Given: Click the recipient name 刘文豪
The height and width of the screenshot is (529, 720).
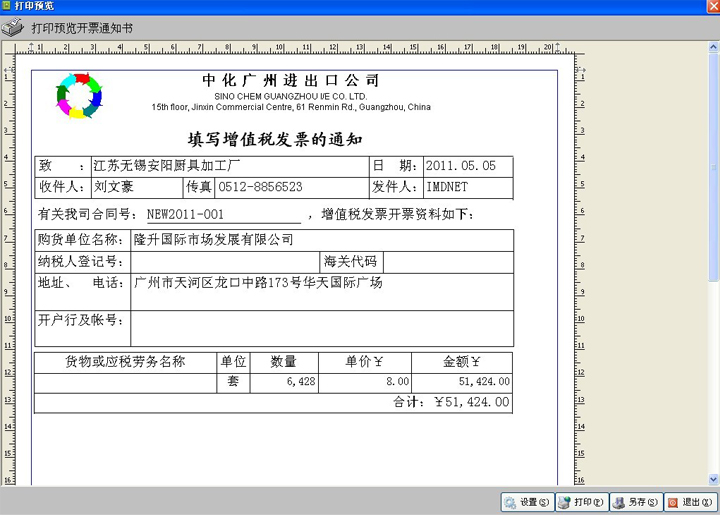Looking at the screenshot, I should point(113,186).
